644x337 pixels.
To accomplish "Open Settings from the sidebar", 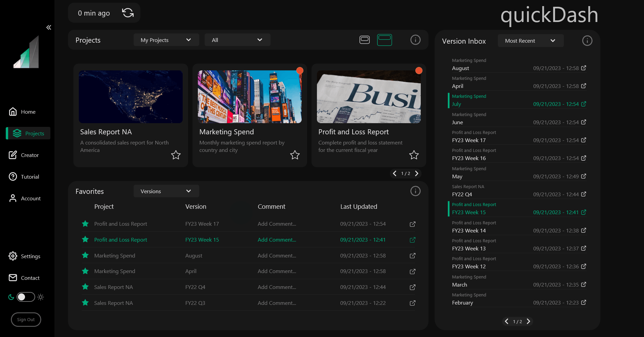I will (30, 256).
